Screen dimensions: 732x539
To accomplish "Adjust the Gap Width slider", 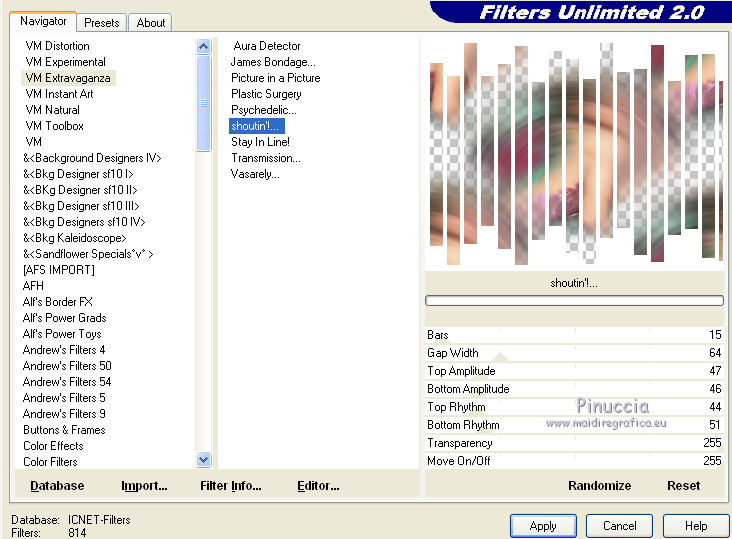I will pos(574,353).
